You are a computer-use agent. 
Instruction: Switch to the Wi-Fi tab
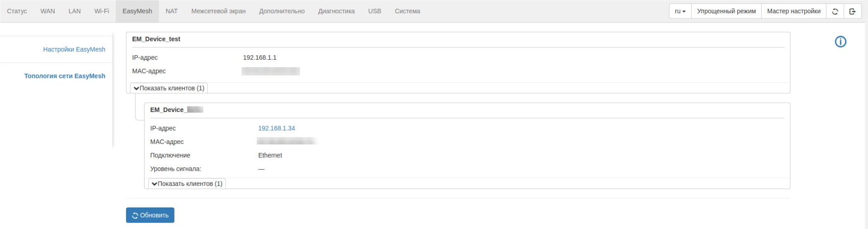pyautogui.click(x=101, y=11)
